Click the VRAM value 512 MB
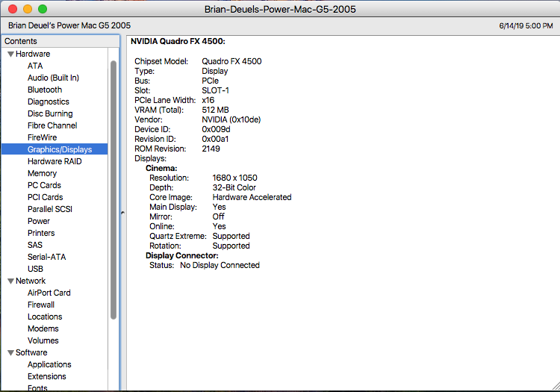The width and height of the screenshot is (560, 392). [215, 110]
